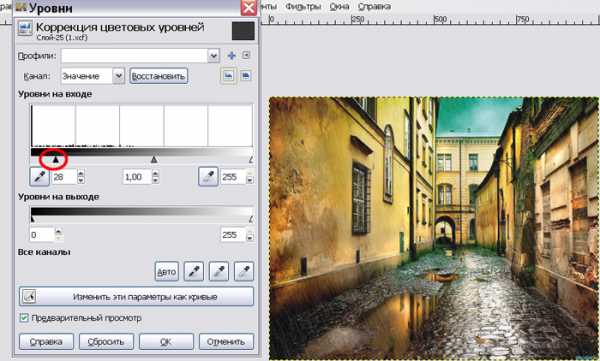Viewport: 600px width, 361px height.
Task: Open the Фильтры menu
Action: pyautogui.click(x=303, y=7)
